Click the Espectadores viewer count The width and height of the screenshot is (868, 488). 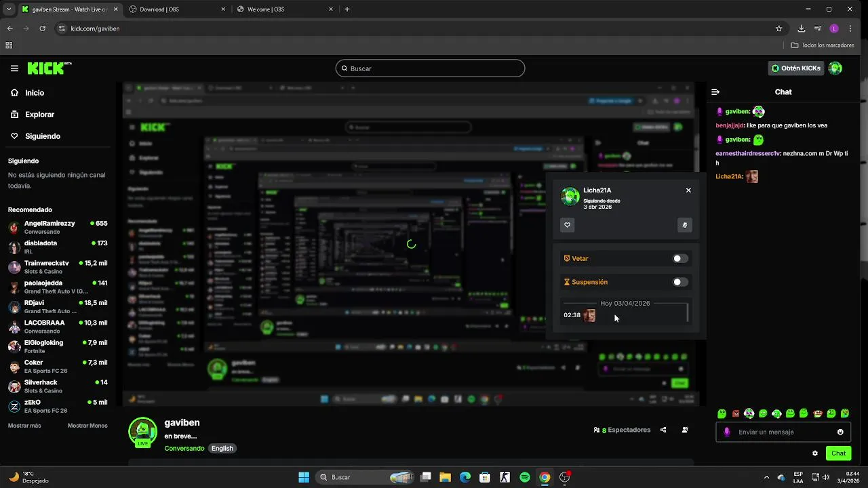[x=622, y=430]
